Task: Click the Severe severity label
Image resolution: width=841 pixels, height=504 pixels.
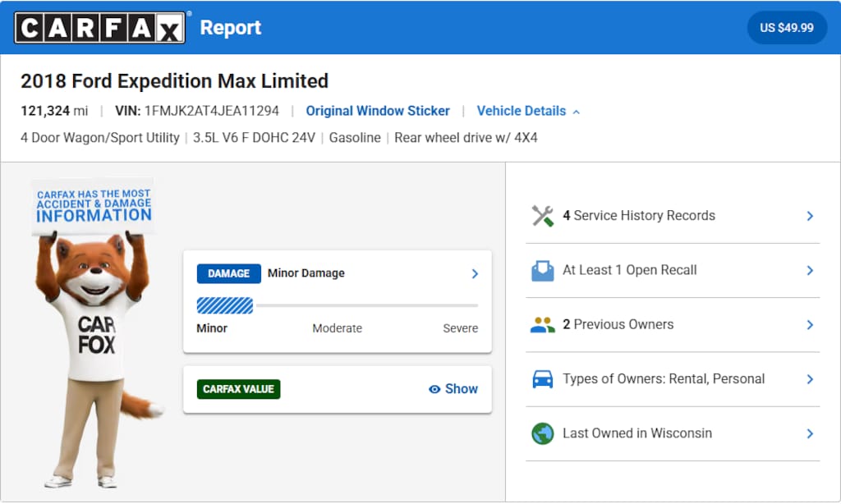Action: (x=460, y=328)
